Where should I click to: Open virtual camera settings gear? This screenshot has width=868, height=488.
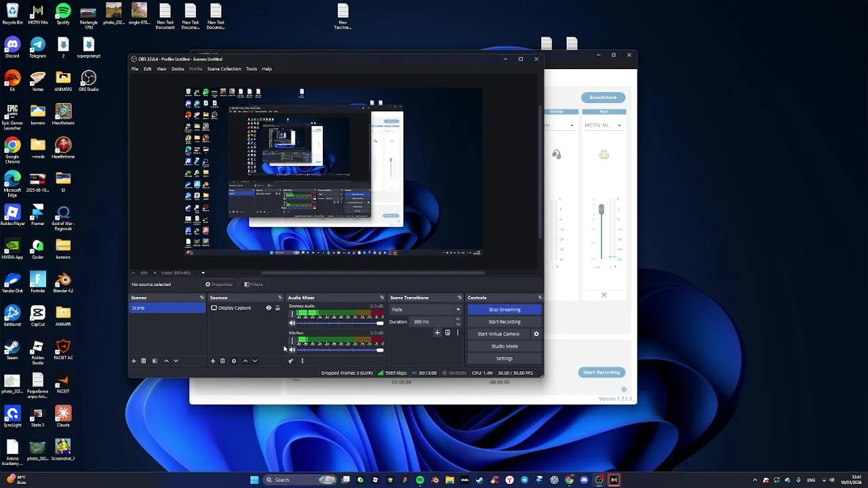point(536,333)
